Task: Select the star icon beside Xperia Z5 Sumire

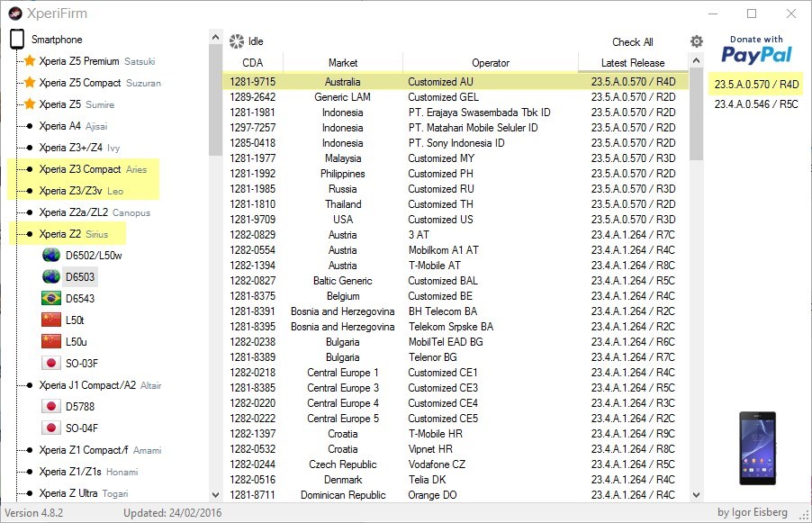Action: point(30,104)
